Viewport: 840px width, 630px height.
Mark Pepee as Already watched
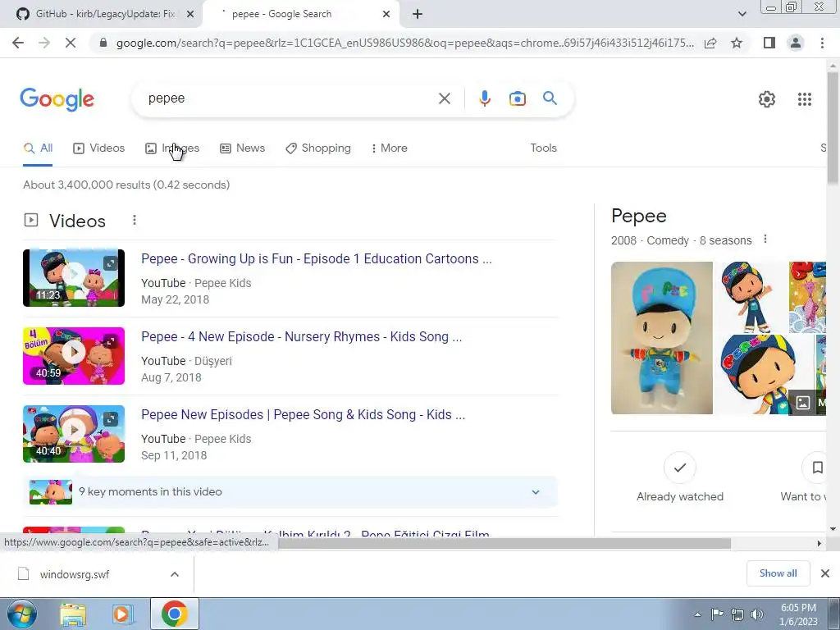680,477
